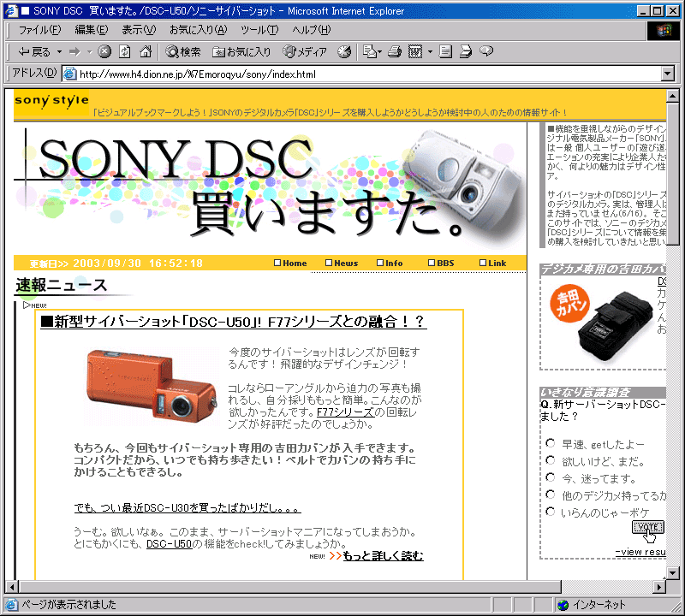685x616 pixels.
Task: Open the BBS navigation link
Action: click(x=441, y=264)
